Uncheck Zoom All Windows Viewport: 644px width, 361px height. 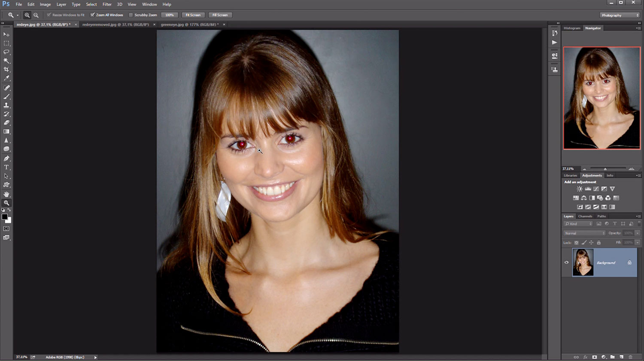click(92, 15)
